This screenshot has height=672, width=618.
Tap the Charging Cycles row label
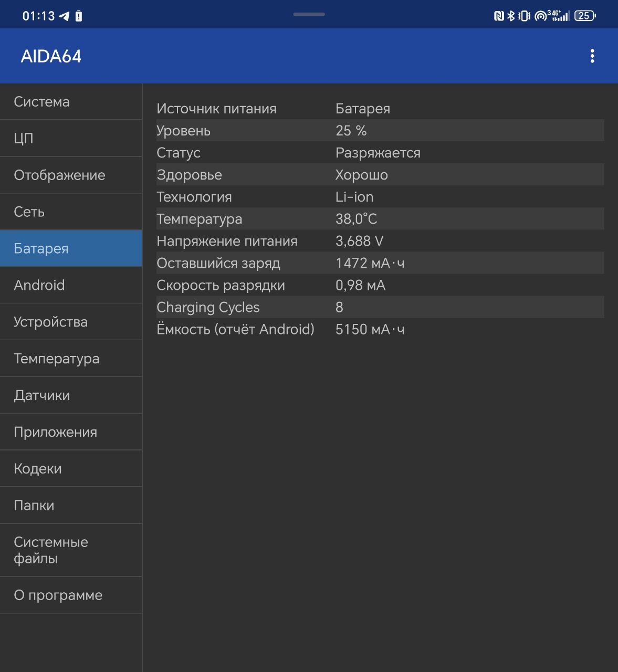pos(208,307)
